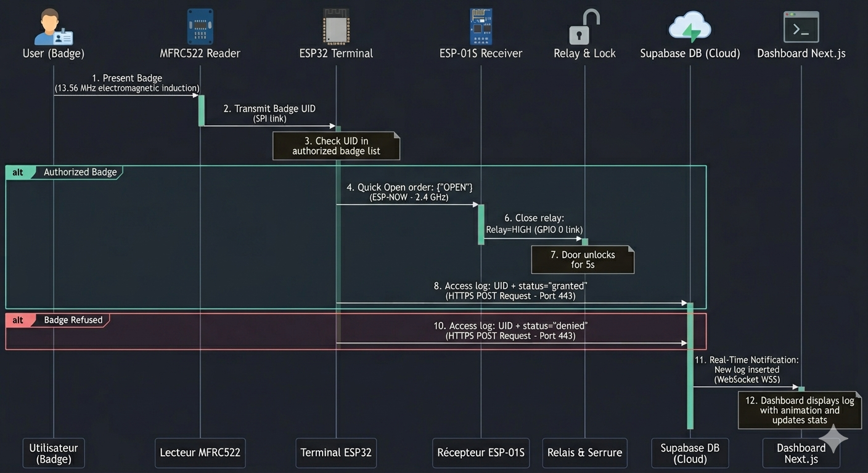
Task: Click the 'Relais & Serrure' bottom box
Action: (x=584, y=453)
